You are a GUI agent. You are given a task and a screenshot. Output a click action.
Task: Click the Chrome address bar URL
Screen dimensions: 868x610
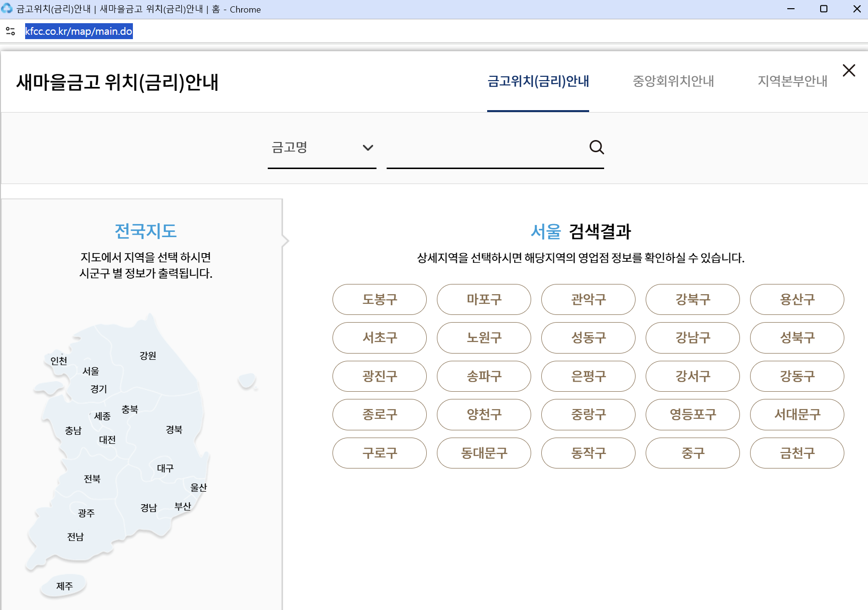79,31
